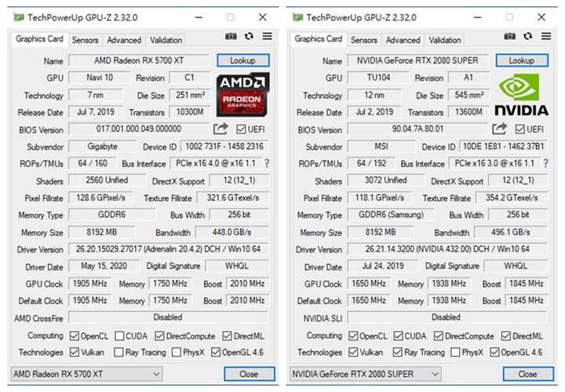Click Memory Type value GDDR6 (Samsung)

click(391, 215)
